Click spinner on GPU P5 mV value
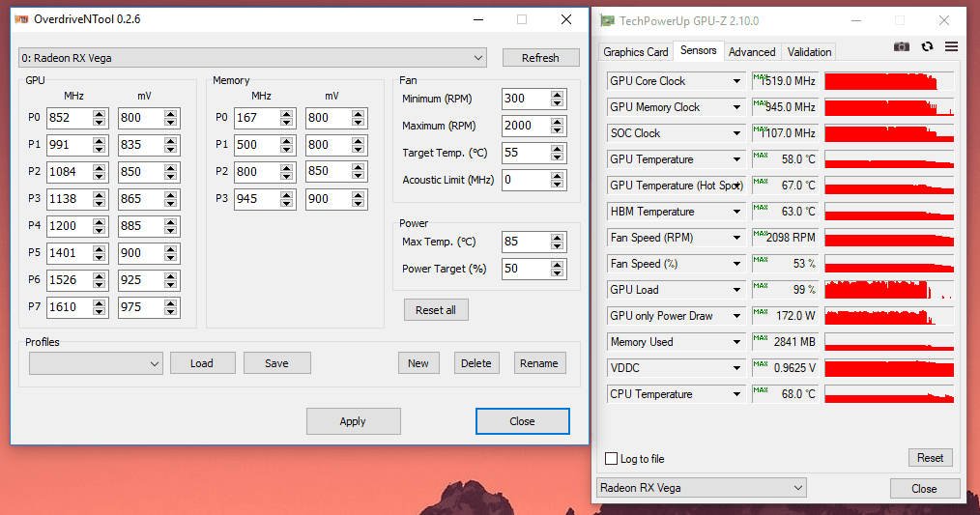 (171, 253)
